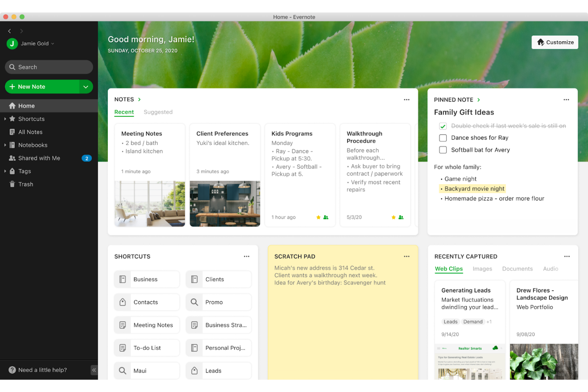Click the Search field

pyautogui.click(x=49, y=67)
